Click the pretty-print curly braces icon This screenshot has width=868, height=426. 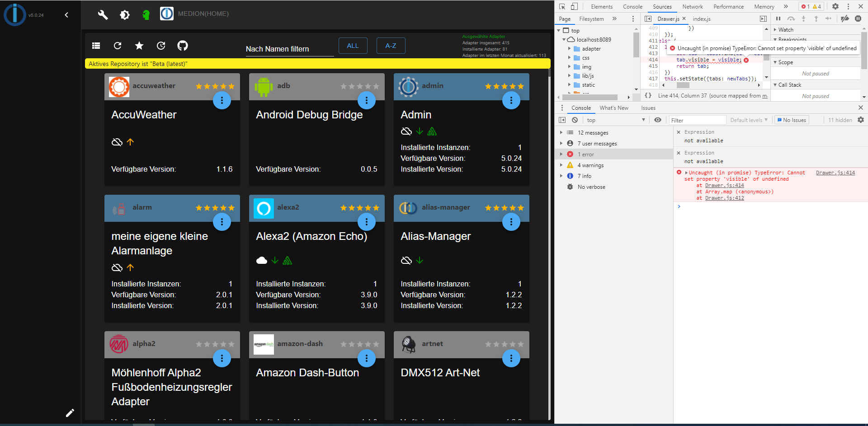(648, 95)
